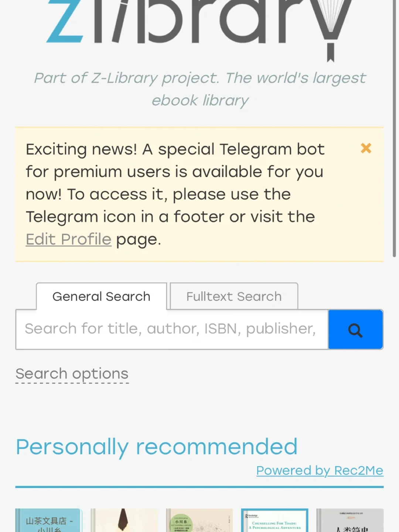
Task: Click the blue magnifier search button
Action: (356, 330)
